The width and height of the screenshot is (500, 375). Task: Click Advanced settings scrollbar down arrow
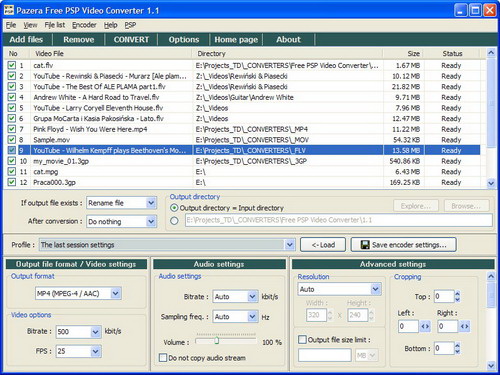491,366
